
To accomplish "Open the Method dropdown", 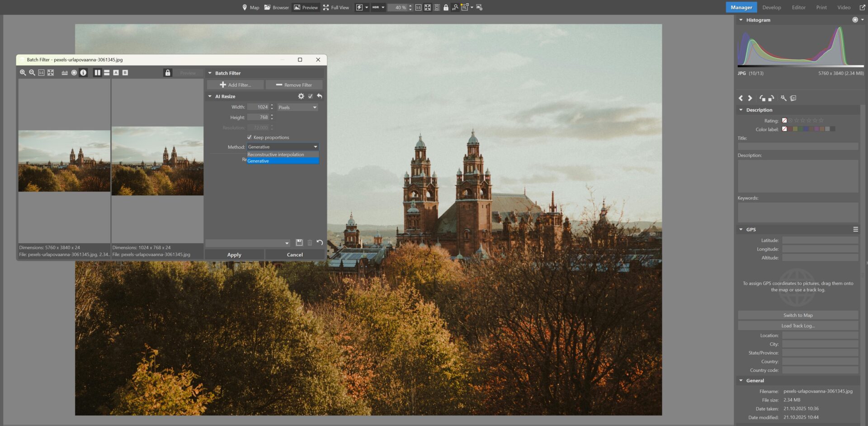I will (283, 147).
